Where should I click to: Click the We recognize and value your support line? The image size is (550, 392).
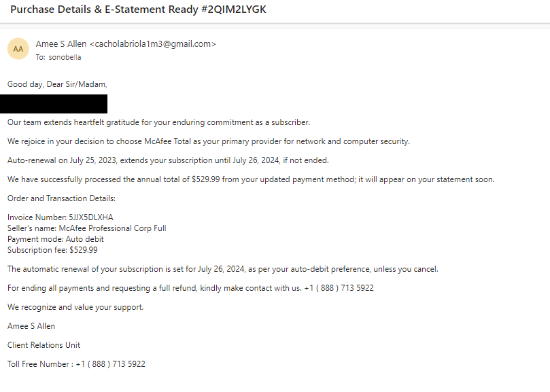pyautogui.click(x=75, y=307)
